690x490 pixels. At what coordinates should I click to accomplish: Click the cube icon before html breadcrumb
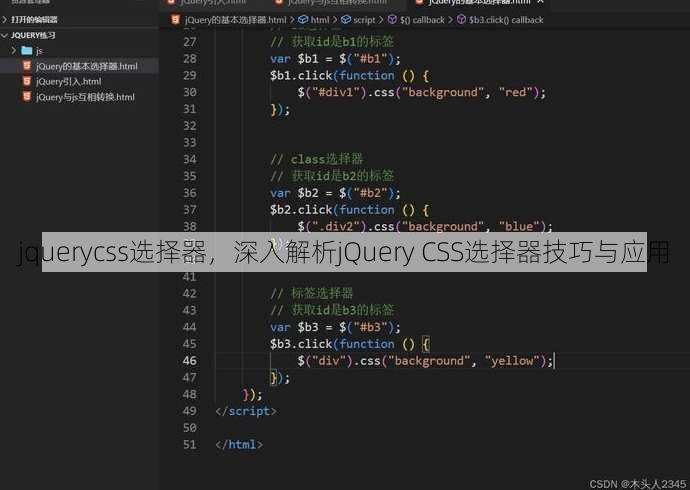(303, 20)
